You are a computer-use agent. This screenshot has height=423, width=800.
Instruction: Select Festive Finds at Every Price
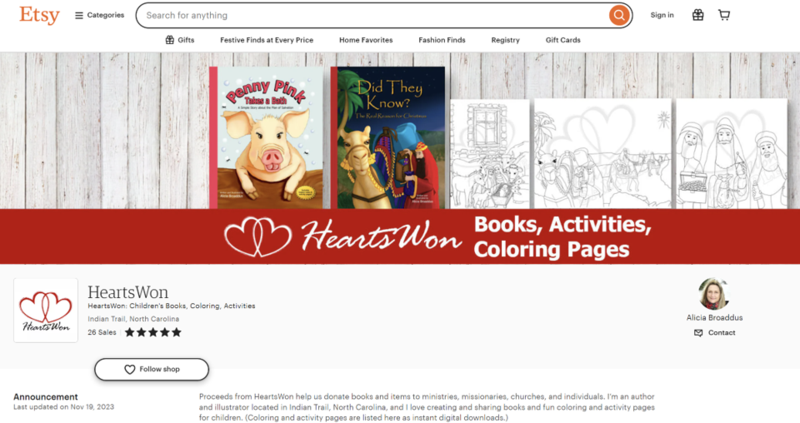coord(266,40)
